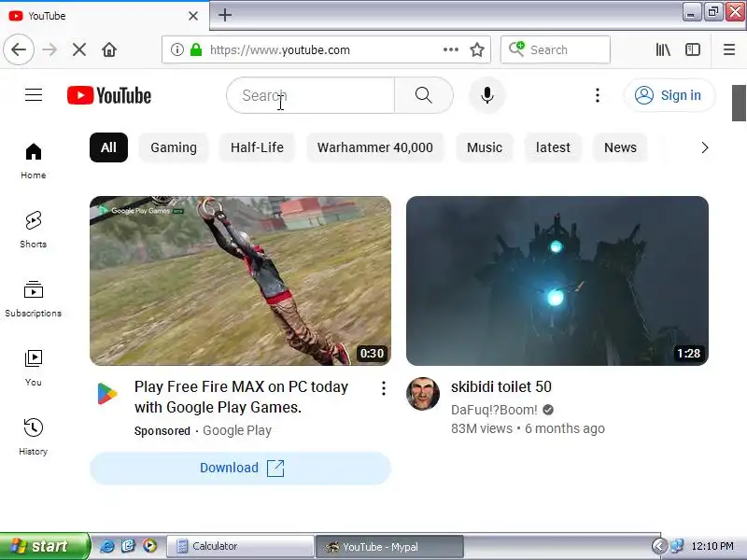The width and height of the screenshot is (747, 560).
Task: Click the YouTube tab title
Action: [x=47, y=16]
